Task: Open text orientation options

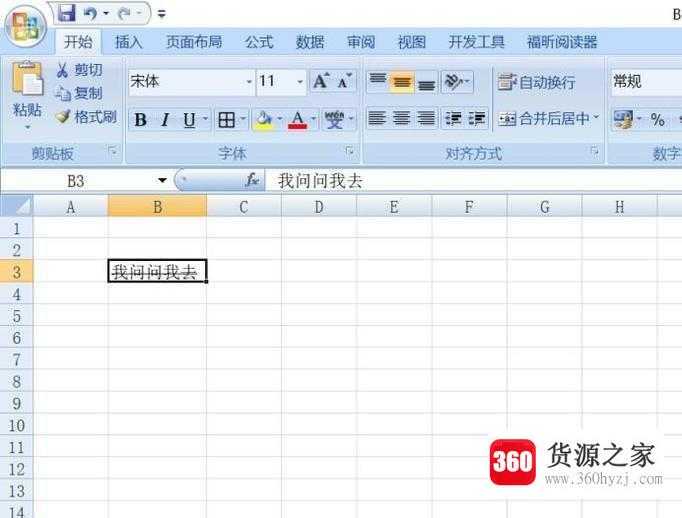Action: click(x=455, y=81)
